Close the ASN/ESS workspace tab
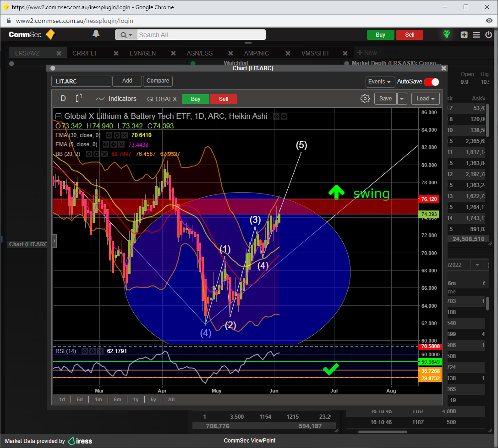This screenshot has width=498, height=448. [x=230, y=53]
